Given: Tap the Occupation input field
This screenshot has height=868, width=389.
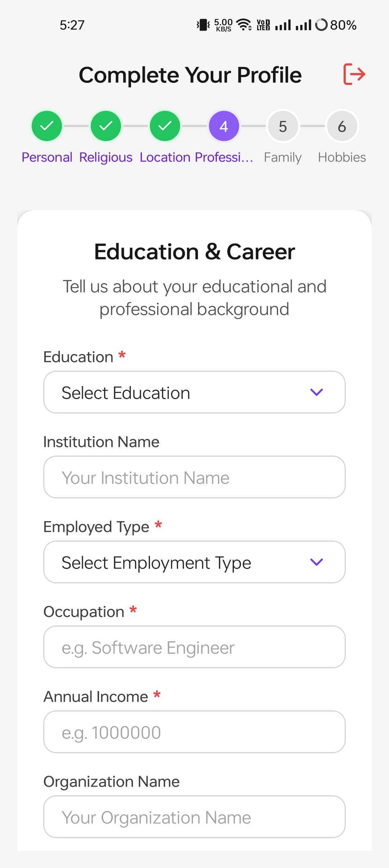Looking at the screenshot, I should coord(194,647).
